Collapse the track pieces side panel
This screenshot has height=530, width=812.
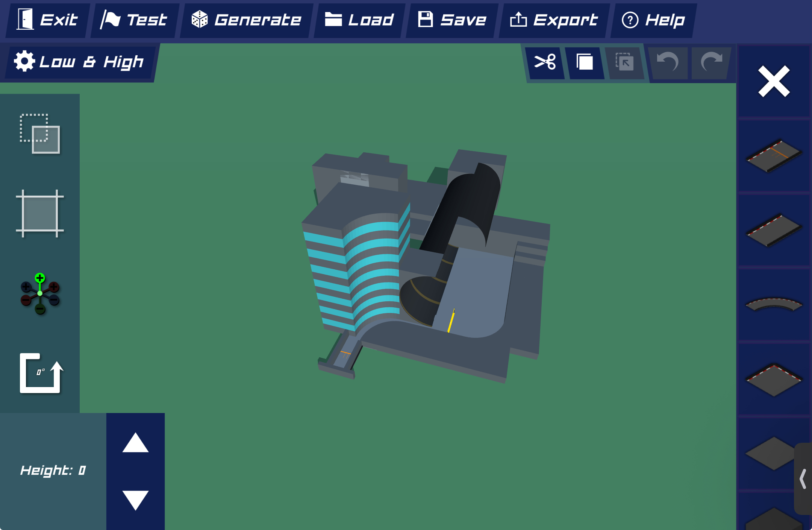pos(803,478)
